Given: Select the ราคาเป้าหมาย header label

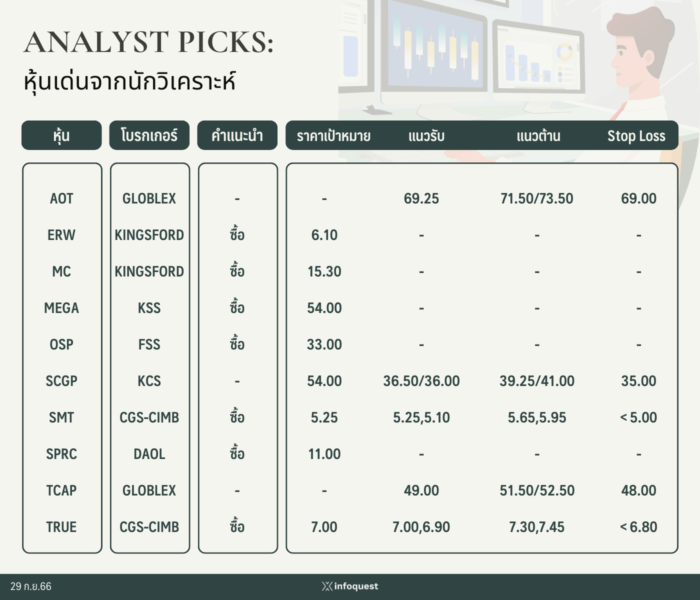Looking at the screenshot, I should pyautogui.click(x=333, y=136).
